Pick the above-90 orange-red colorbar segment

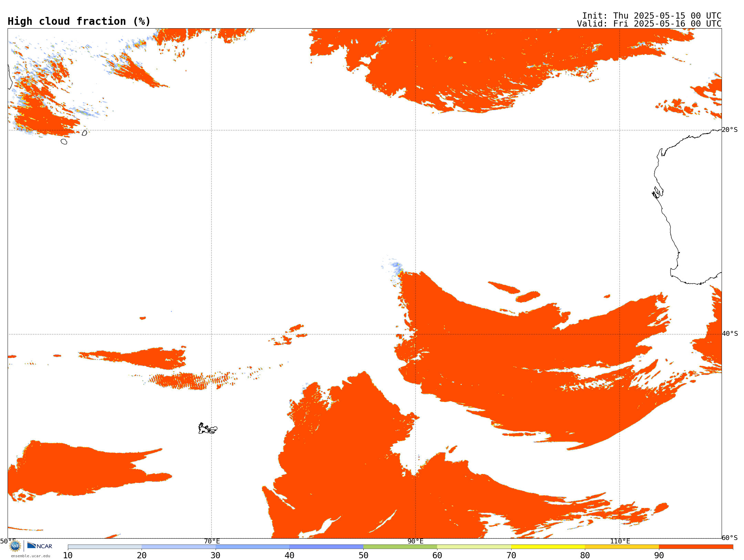point(696,547)
